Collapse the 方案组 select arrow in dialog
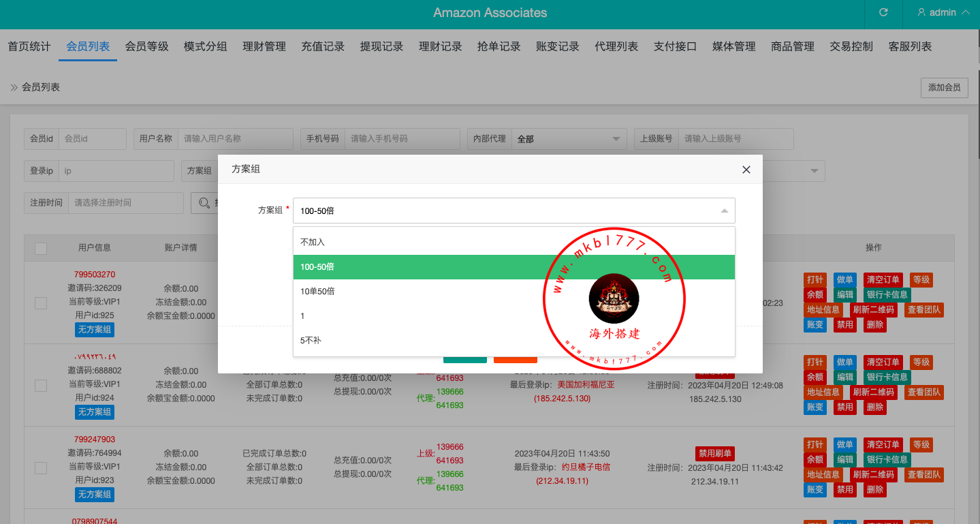This screenshot has width=980, height=524. [x=725, y=211]
